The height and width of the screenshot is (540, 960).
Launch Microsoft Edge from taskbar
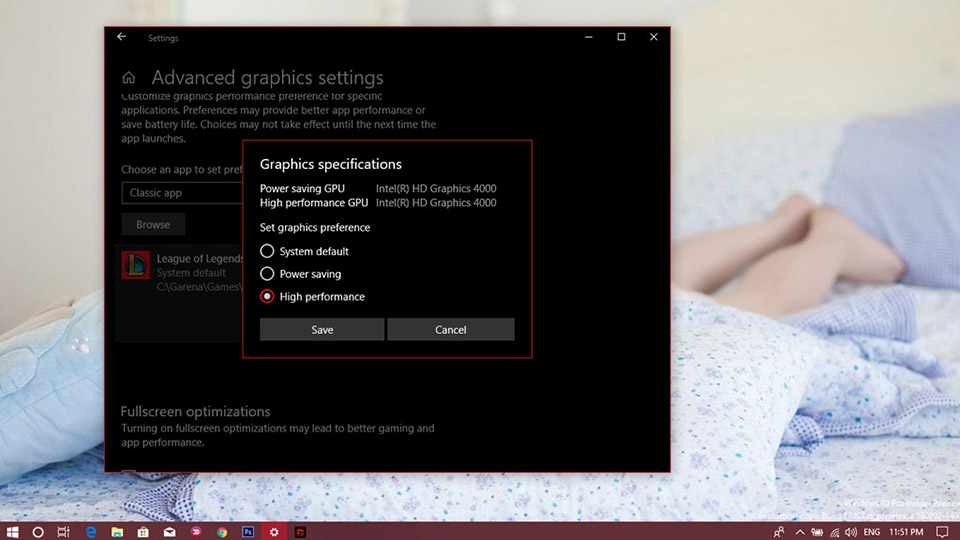91,532
